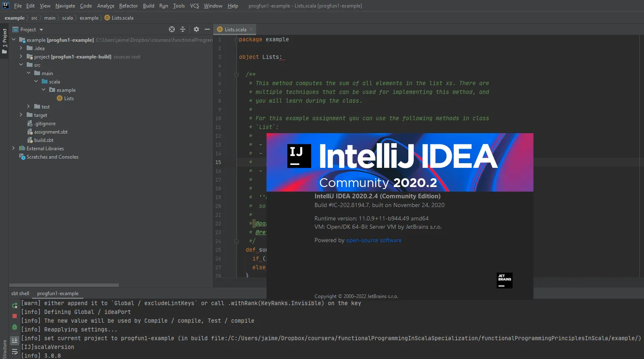Click the IntelliJ IDEA logo in title bar
644x359 pixels.
6,5
